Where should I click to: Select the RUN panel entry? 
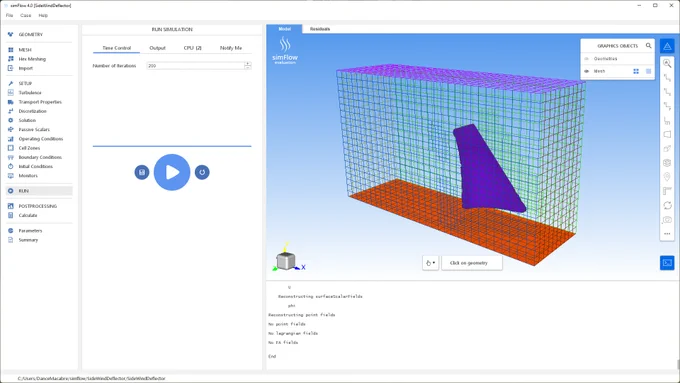[39, 191]
